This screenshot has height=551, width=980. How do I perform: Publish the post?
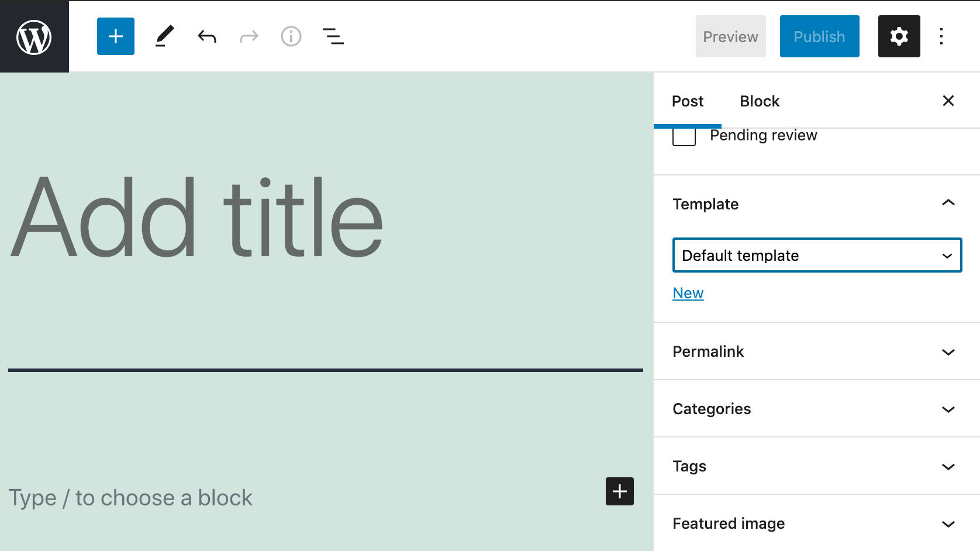pyautogui.click(x=819, y=36)
